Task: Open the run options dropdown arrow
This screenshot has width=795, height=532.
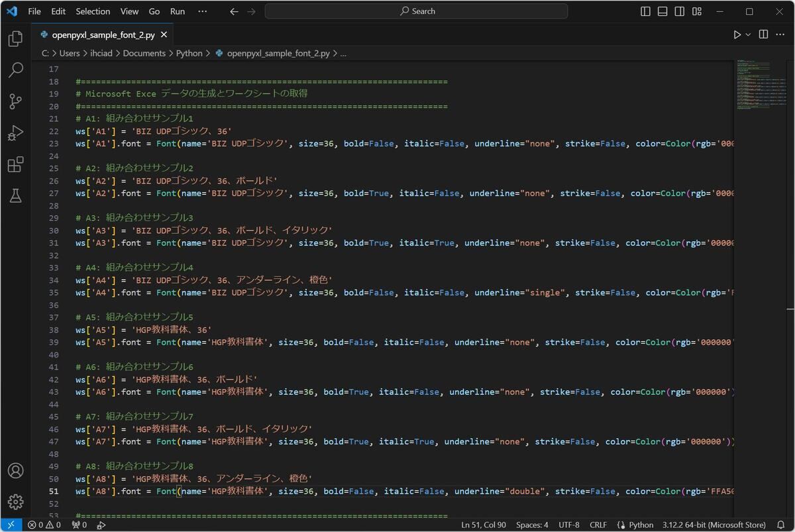Action: click(x=749, y=34)
